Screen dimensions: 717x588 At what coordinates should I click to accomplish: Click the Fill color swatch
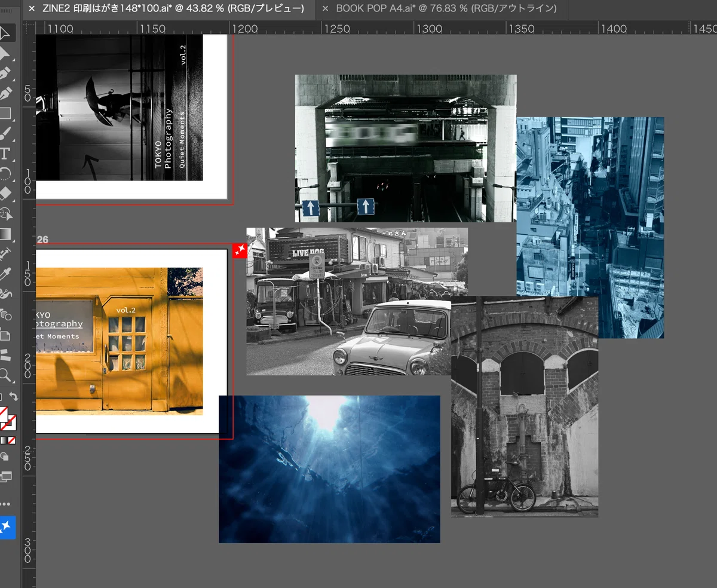[x=3, y=414]
